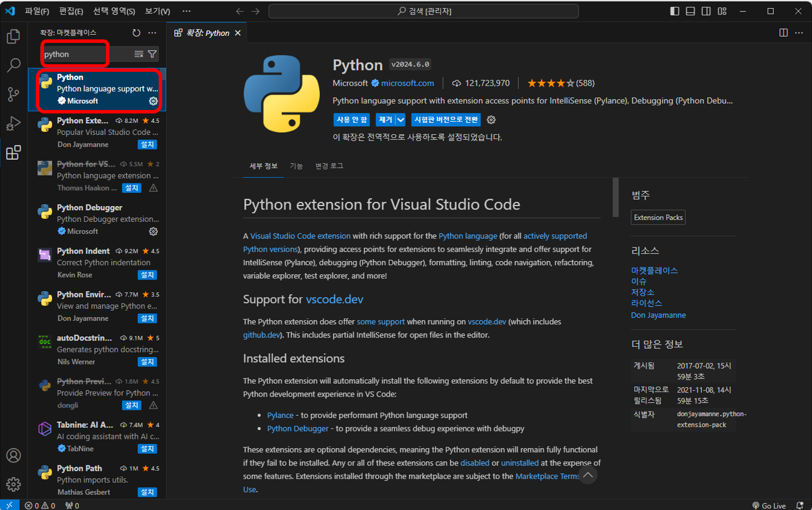Open marketplace views and more actions menu
The image size is (812, 510).
pos(152,33)
